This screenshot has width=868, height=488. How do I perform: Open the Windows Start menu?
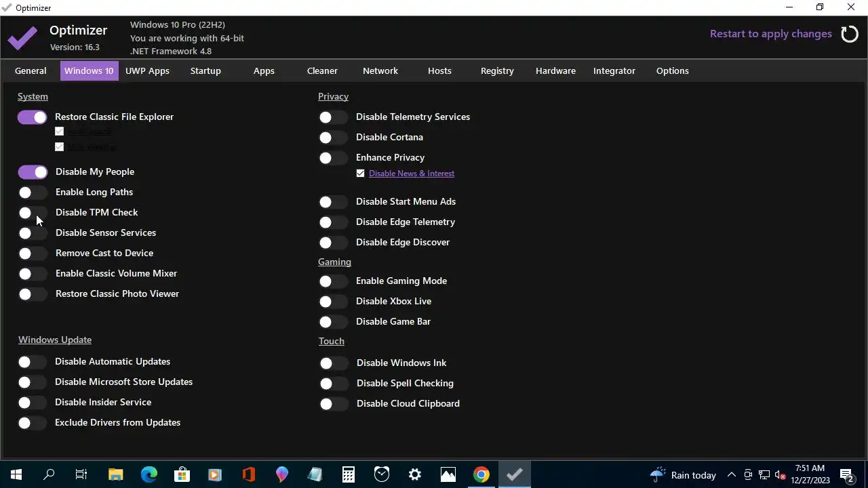(x=16, y=474)
